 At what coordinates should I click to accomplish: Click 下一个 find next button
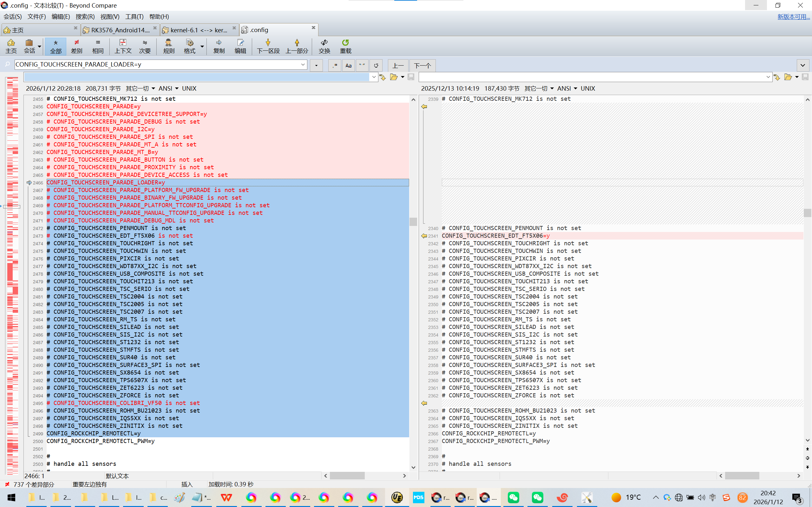pos(422,65)
